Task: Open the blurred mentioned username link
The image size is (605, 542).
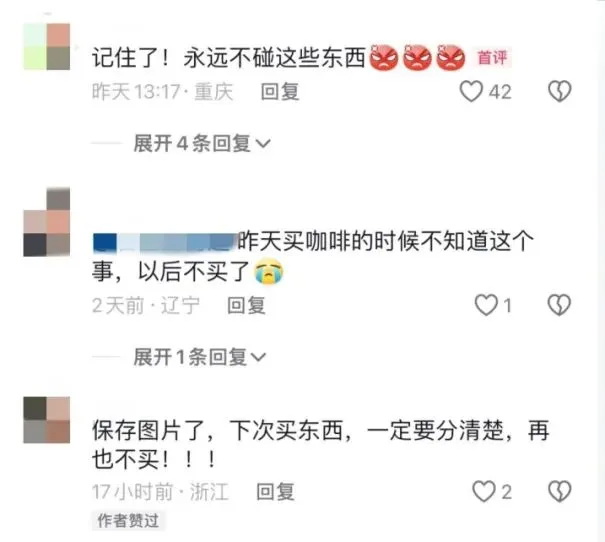Action: 165,243
